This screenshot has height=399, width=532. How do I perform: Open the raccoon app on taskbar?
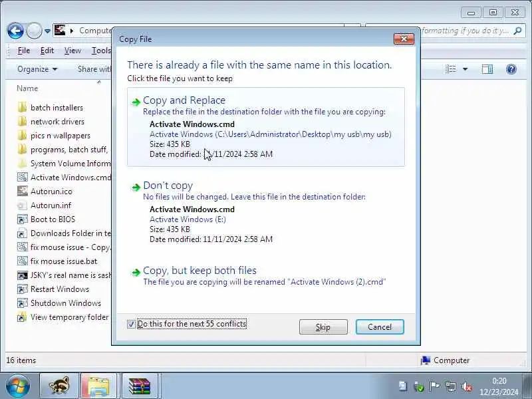(x=59, y=386)
